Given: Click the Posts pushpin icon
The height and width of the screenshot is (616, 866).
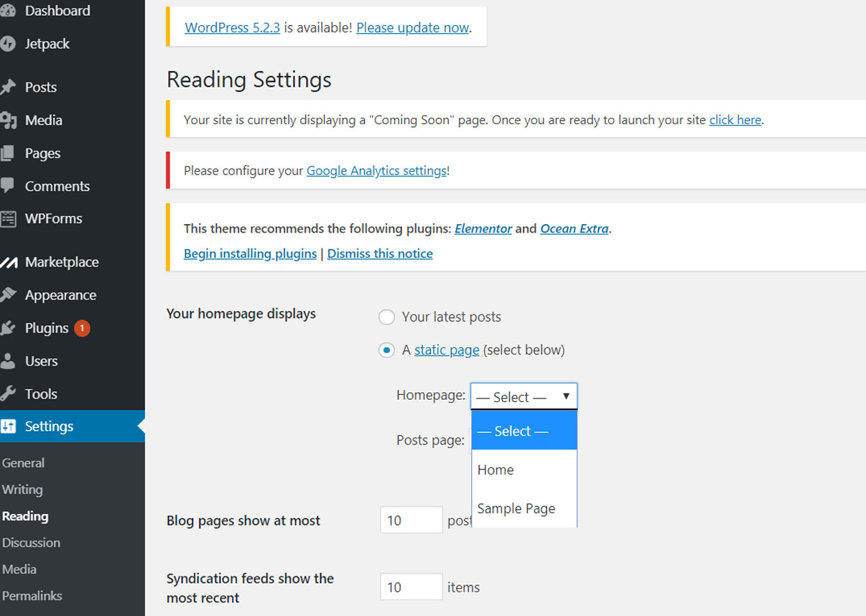Looking at the screenshot, I should click(7, 88).
